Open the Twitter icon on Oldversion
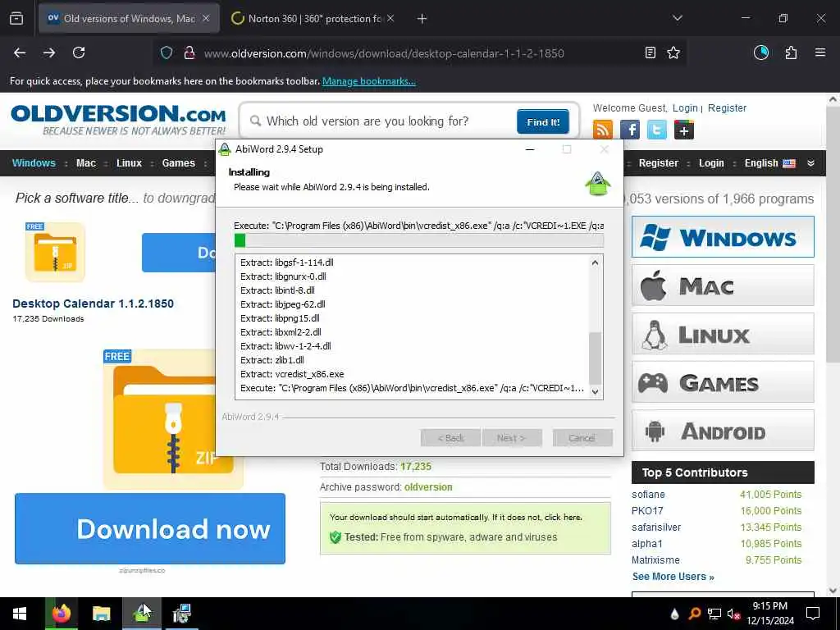The image size is (840, 630). pos(657,130)
